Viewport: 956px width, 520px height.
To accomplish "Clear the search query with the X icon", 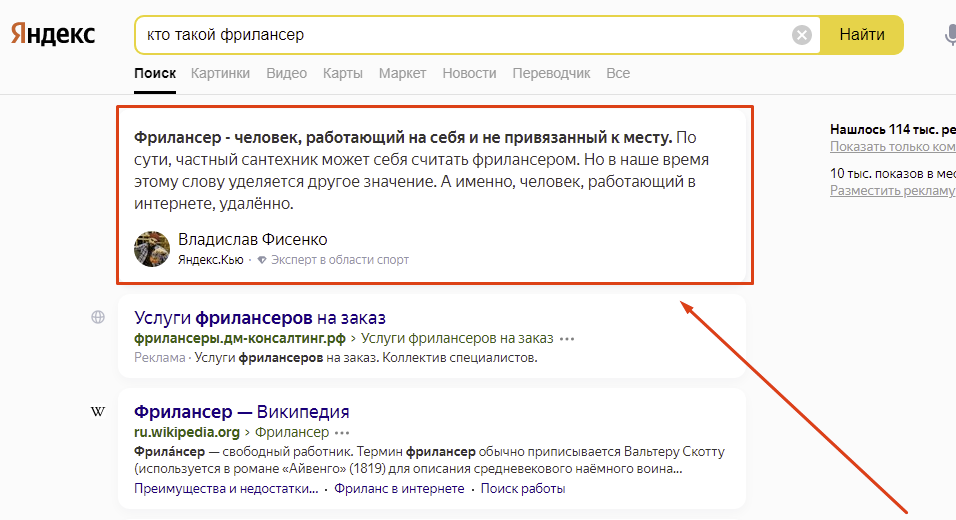I will coord(802,35).
